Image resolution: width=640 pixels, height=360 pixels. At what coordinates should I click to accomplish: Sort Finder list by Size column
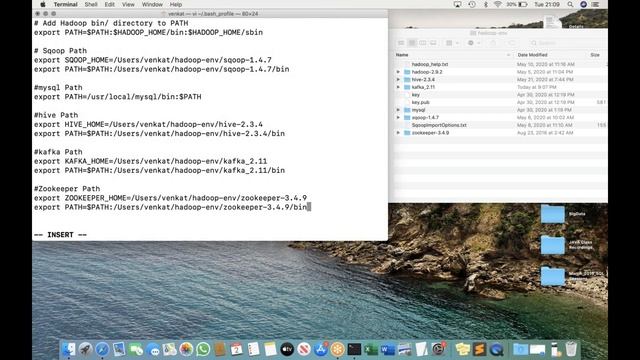595,55
